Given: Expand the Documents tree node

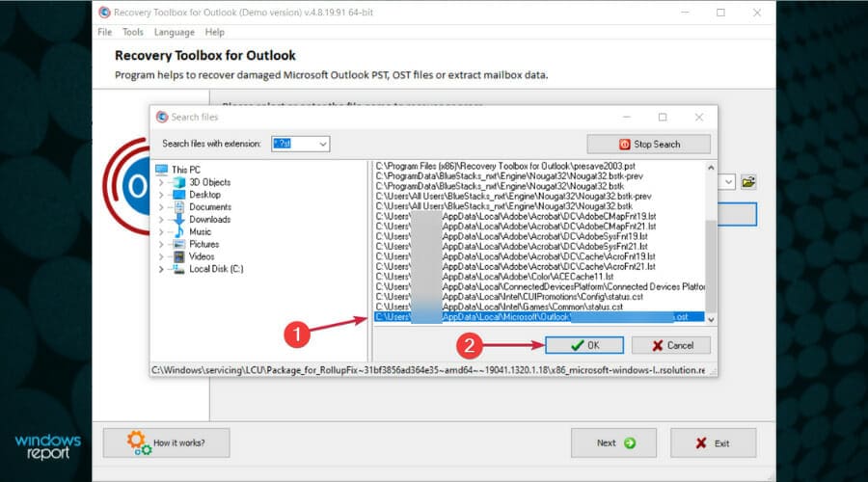Looking at the screenshot, I should tap(161, 207).
